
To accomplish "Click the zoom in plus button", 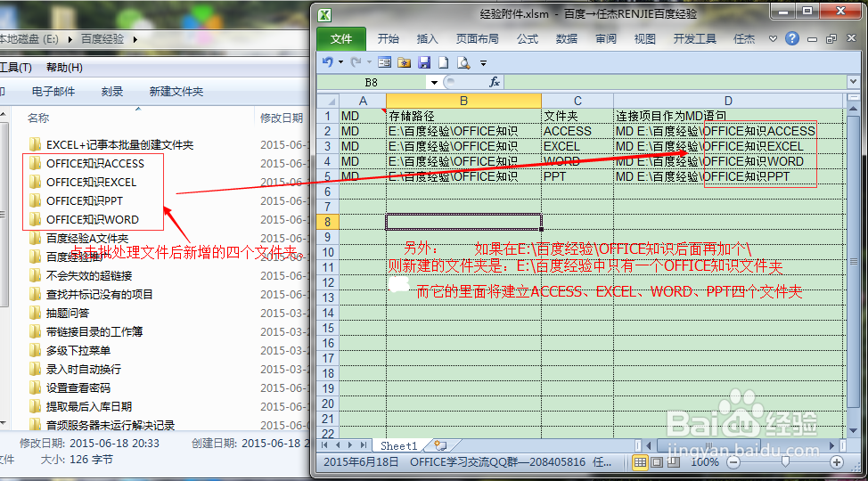I will pyautogui.click(x=837, y=462).
